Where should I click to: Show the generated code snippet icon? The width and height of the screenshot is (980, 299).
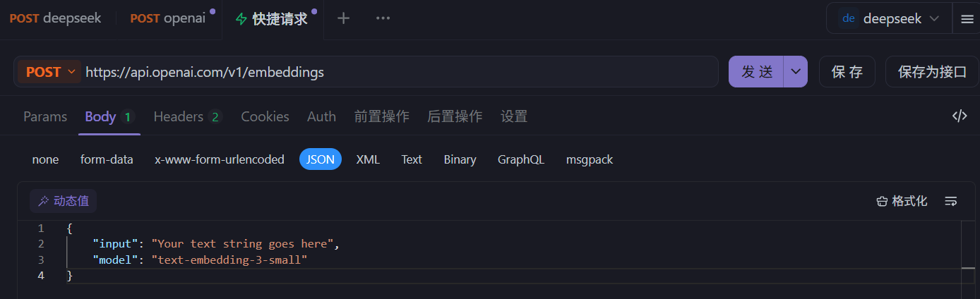coord(960,116)
